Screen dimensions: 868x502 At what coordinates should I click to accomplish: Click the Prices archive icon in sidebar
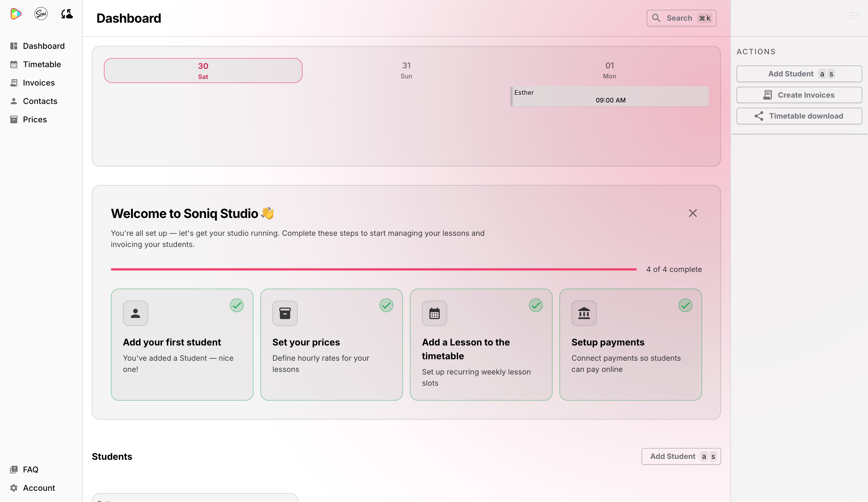pos(14,119)
